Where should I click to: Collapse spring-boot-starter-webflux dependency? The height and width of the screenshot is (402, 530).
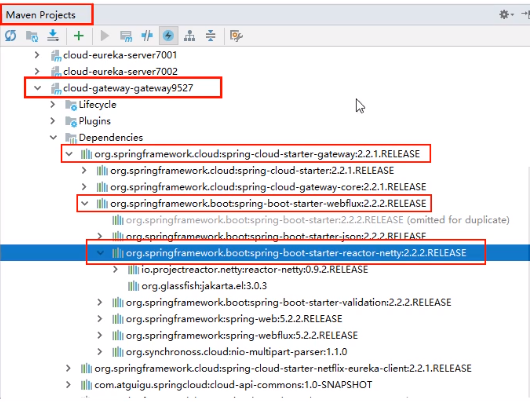click(85, 203)
